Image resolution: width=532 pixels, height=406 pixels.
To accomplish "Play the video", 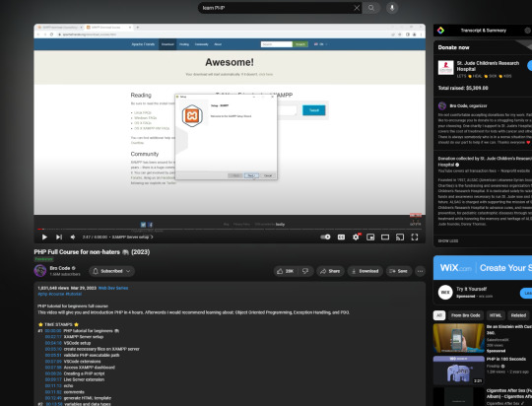I will pyautogui.click(x=44, y=237).
